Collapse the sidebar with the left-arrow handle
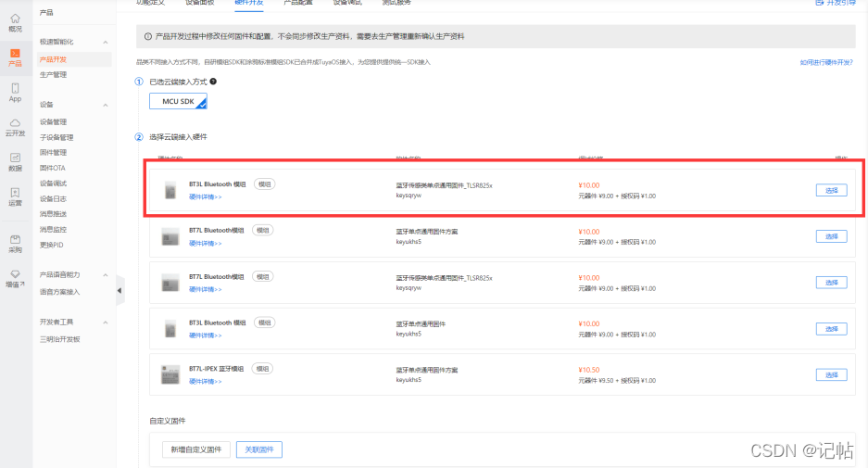 pyautogui.click(x=120, y=290)
